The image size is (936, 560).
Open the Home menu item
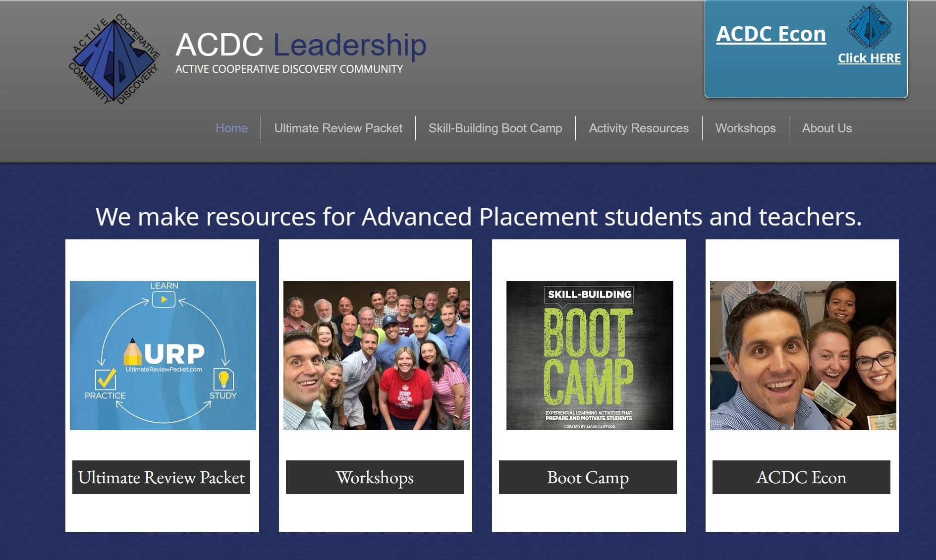[231, 128]
